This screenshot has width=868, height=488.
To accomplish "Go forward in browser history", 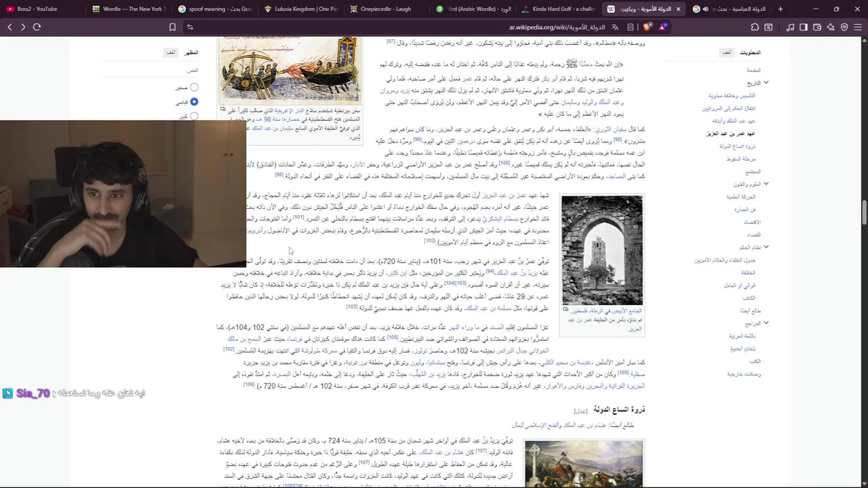I will pos(23,27).
